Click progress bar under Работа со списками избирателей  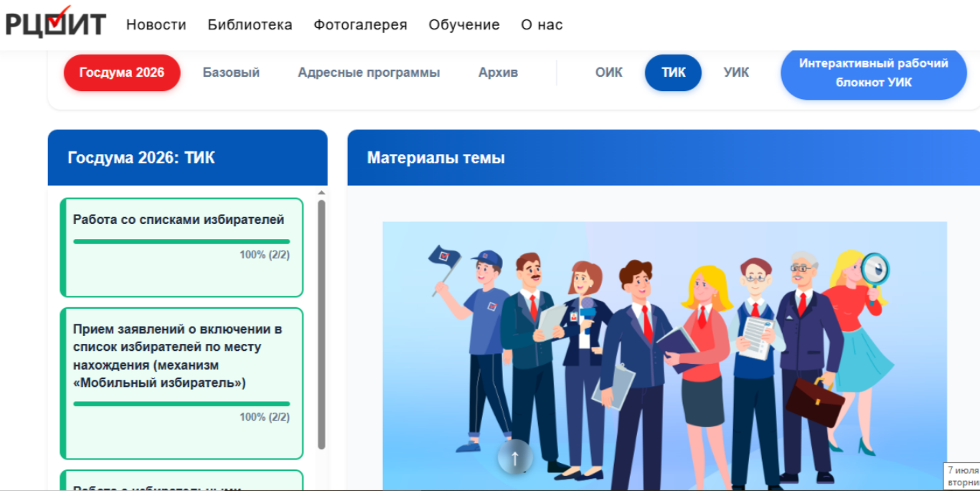click(x=182, y=241)
